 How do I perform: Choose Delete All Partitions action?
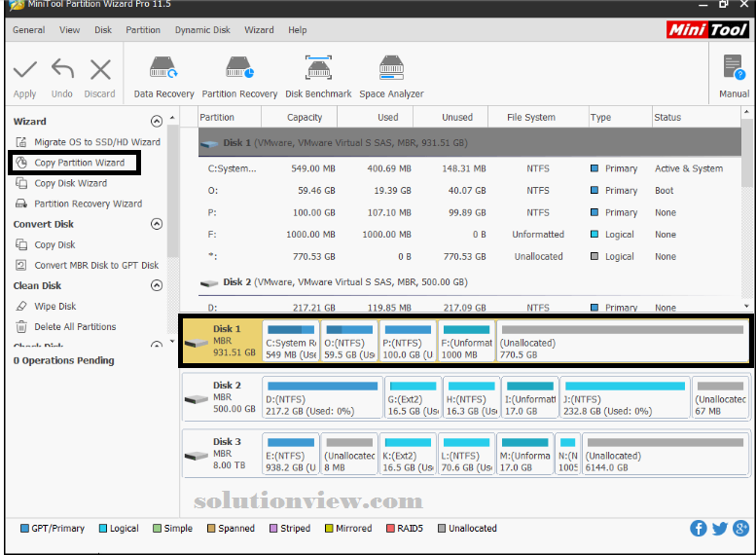tap(75, 327)
